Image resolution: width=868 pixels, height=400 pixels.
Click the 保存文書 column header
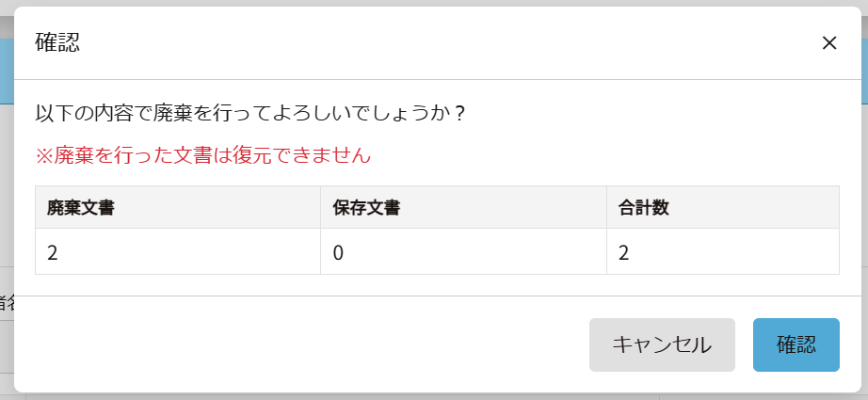pos(367,208)
